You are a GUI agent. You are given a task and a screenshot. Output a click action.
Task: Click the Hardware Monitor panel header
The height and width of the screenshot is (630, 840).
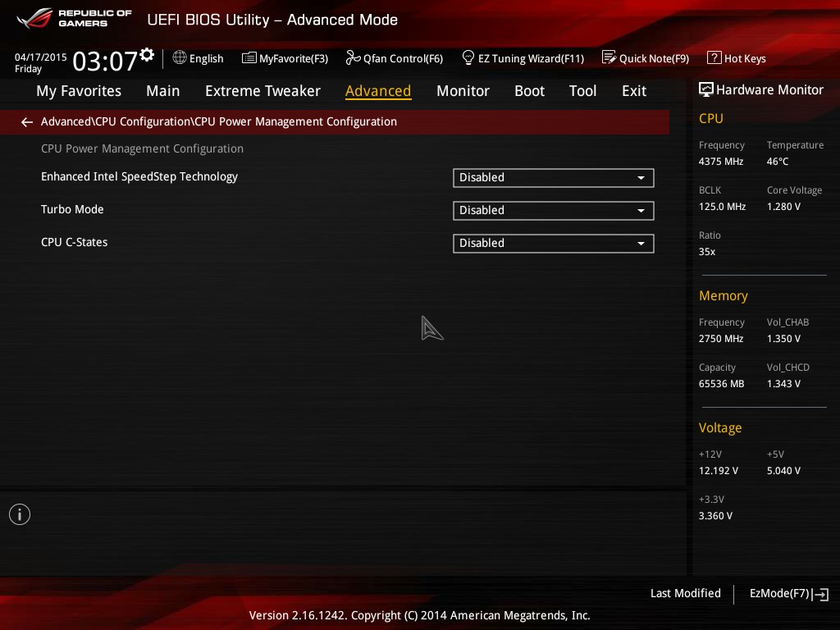[x=760, y=90]
